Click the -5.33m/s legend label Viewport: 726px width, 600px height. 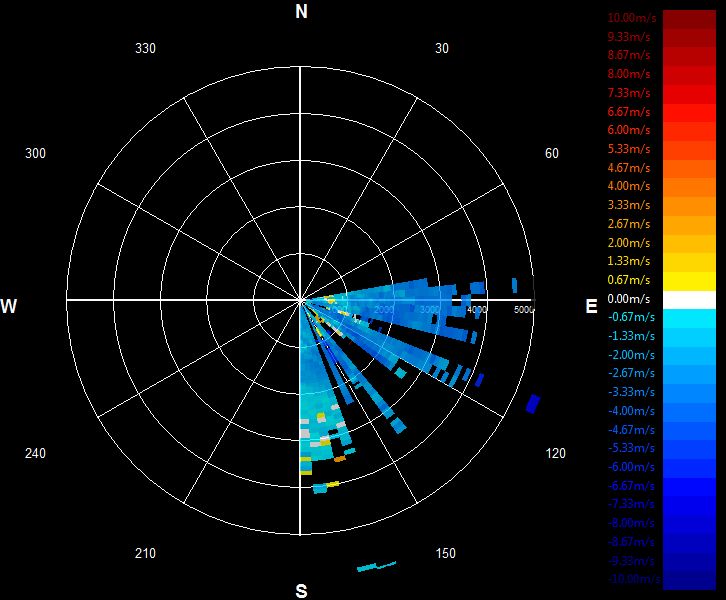click(x=632, y=448)
